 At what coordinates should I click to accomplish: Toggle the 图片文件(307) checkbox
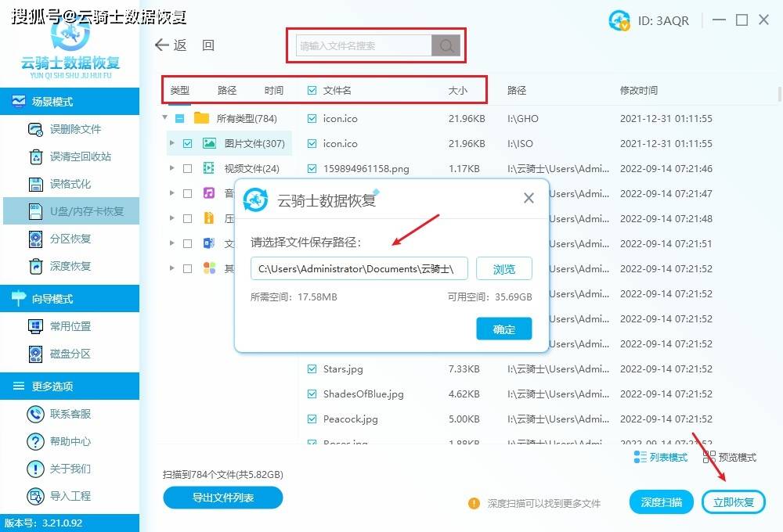(x=187, y=144)
